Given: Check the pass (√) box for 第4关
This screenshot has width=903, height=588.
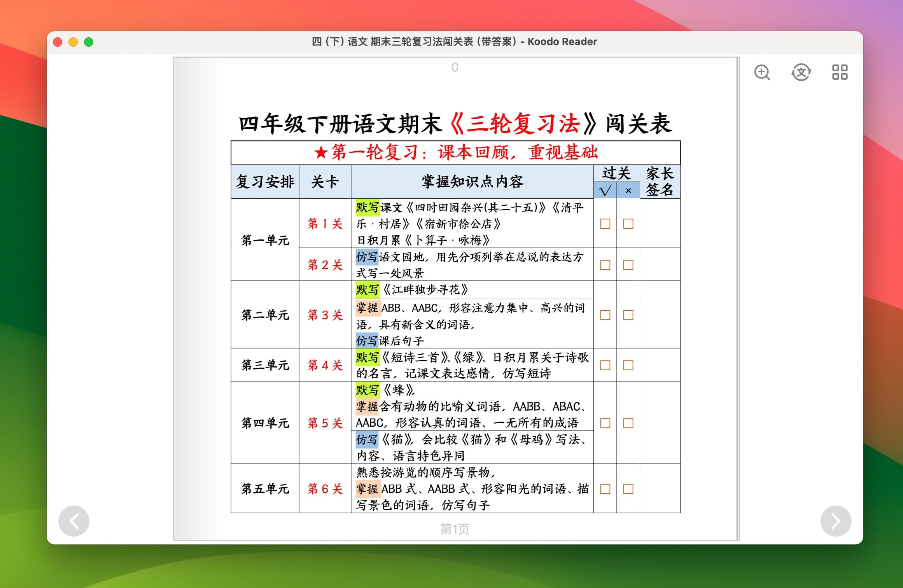Looking at the screenshot, I should tap(605, 365).
